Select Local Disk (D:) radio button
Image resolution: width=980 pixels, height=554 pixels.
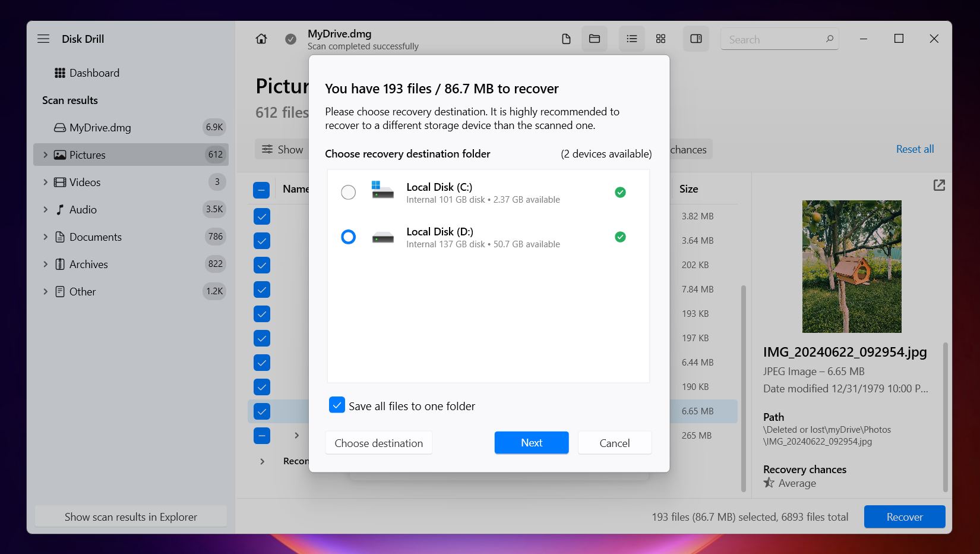click(x=349, y=237)
